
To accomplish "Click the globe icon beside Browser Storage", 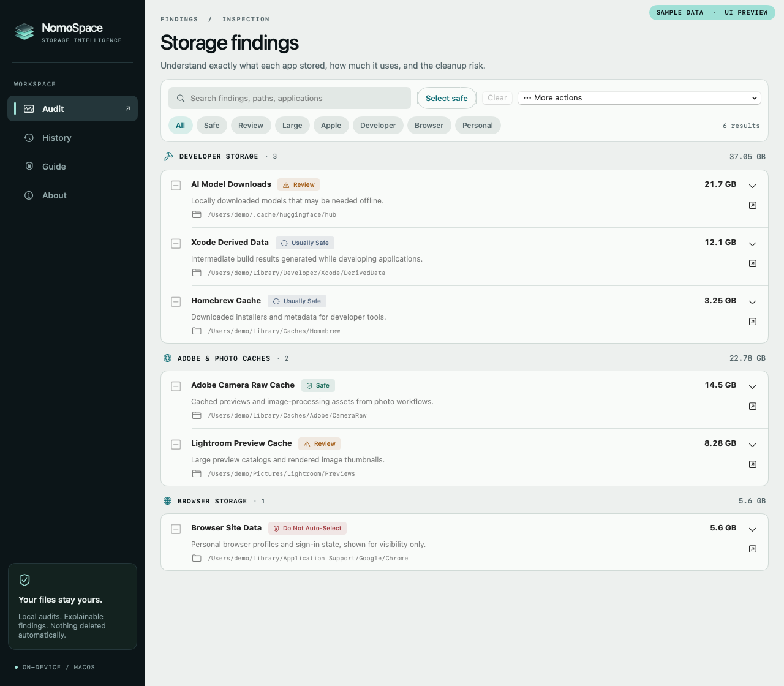I will click(x=167, y=501).
